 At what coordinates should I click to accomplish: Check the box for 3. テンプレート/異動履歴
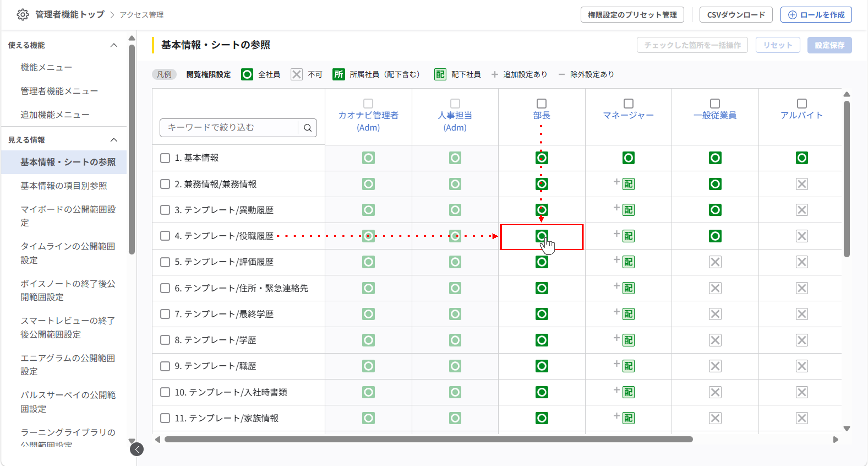[165, 210]
